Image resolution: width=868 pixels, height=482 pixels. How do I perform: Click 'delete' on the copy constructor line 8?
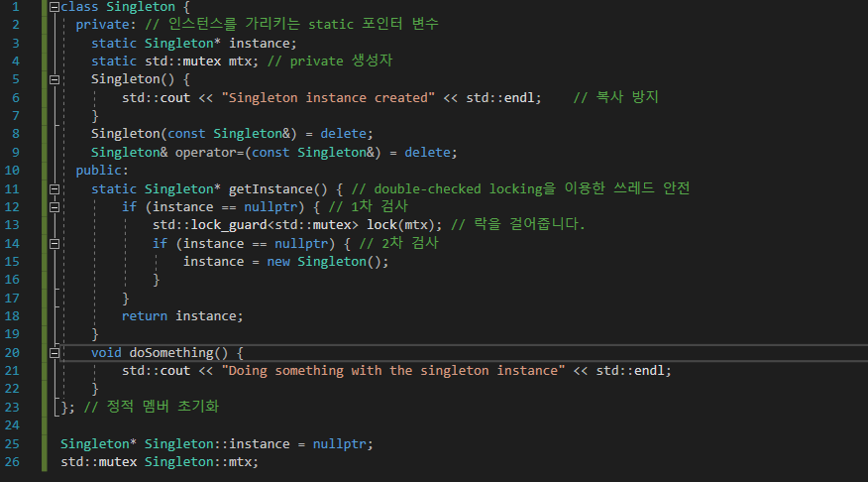(343, 134)
